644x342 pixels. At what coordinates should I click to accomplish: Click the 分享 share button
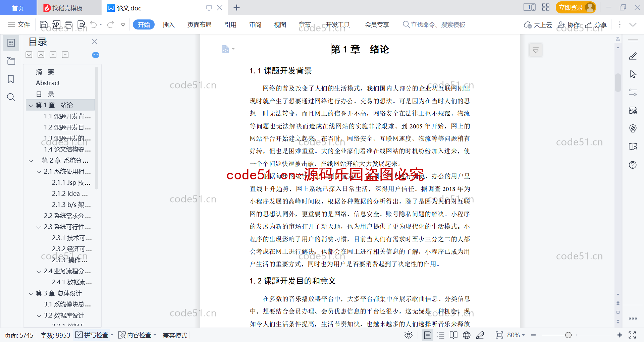[x=596, y=25]
